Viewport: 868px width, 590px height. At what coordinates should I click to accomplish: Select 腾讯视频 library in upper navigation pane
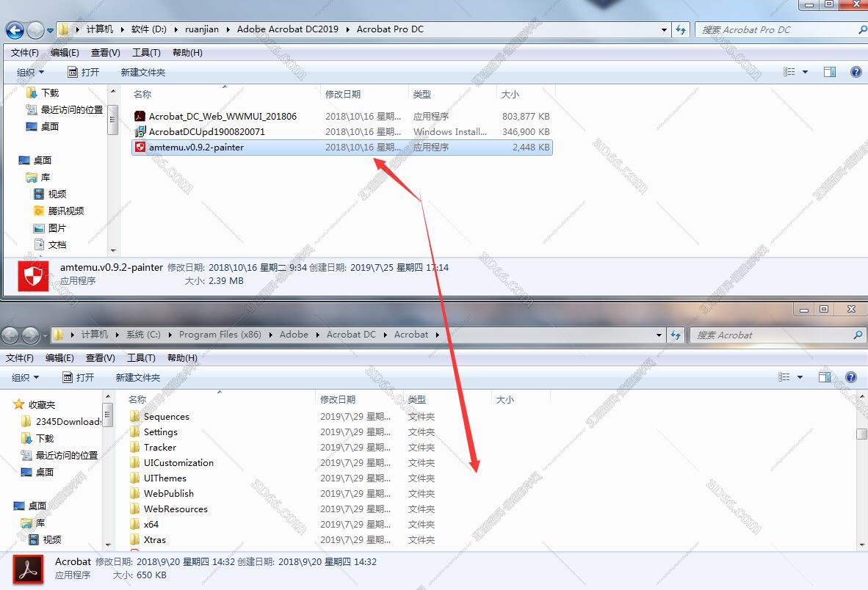(x=66, y=211)
